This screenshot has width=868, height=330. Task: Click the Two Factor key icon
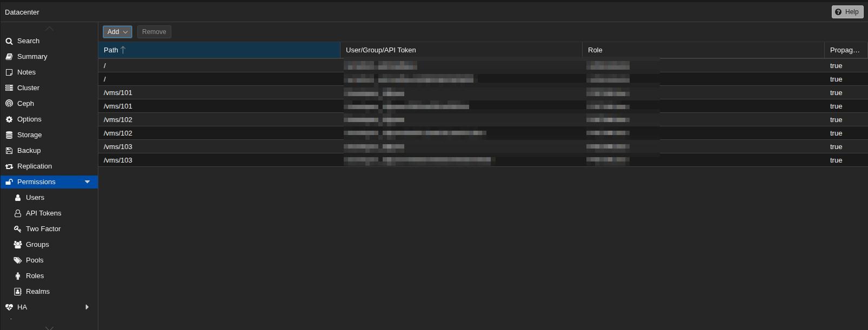click(x=18, y=229)
